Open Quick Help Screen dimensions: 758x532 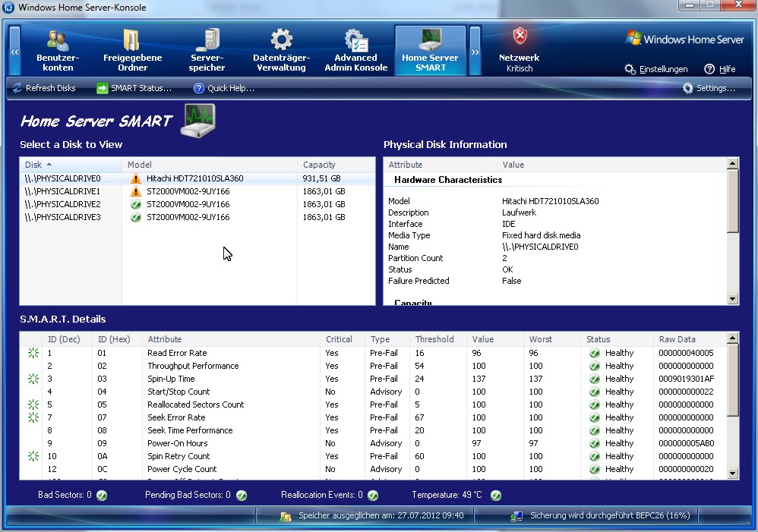(x=224, y=88)
